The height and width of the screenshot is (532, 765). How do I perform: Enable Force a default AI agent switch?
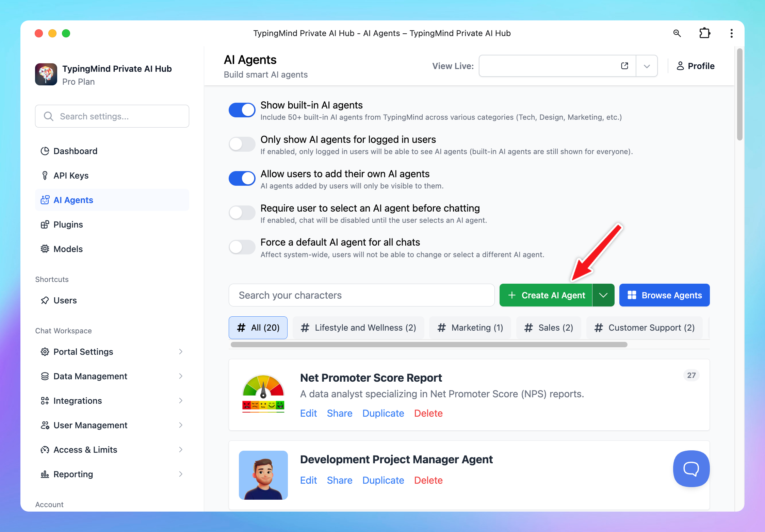(x=242, y=247)
